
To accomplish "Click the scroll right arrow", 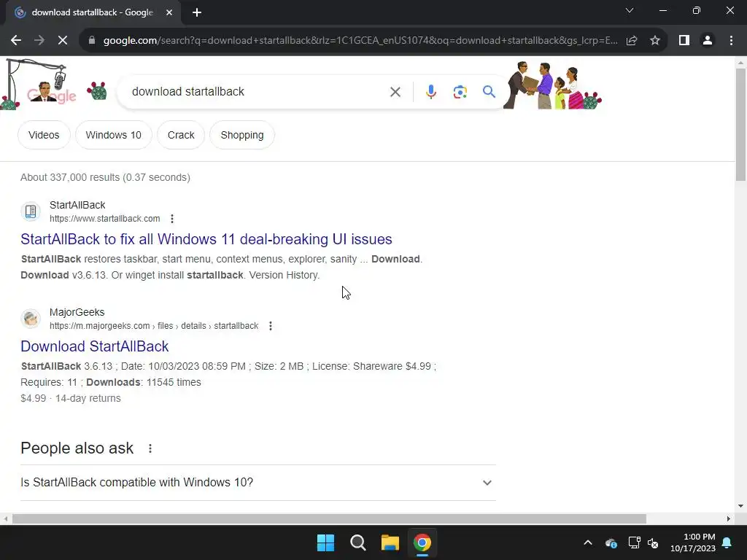I will pos(729,519).
